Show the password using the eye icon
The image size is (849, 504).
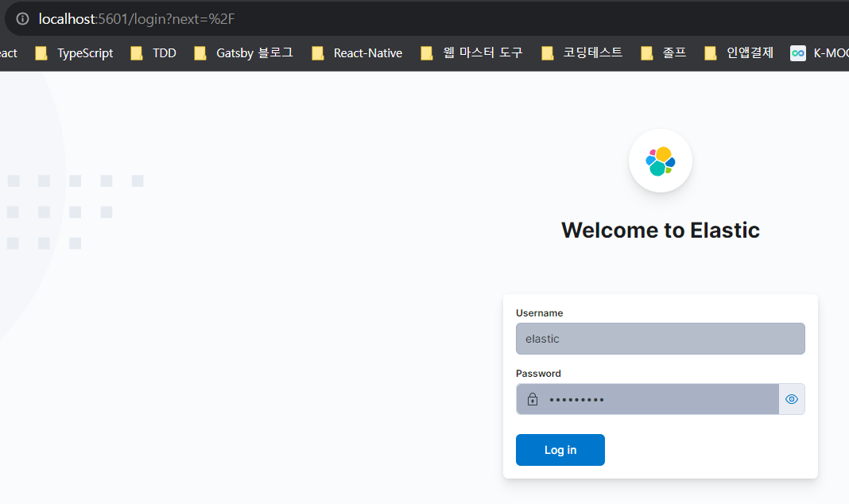791,399
